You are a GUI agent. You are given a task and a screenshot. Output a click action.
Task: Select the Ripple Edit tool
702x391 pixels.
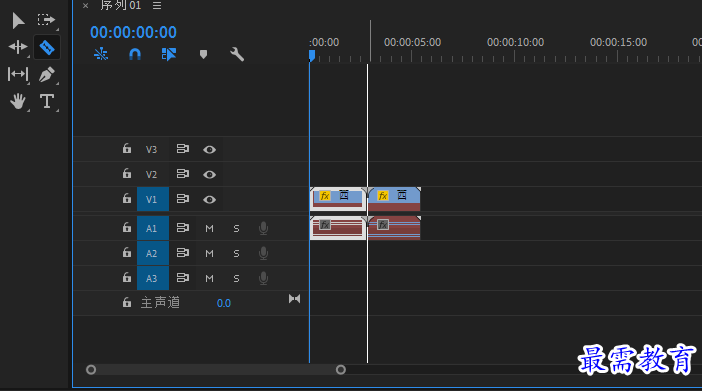pyautogui.click(x=17, y=47)
